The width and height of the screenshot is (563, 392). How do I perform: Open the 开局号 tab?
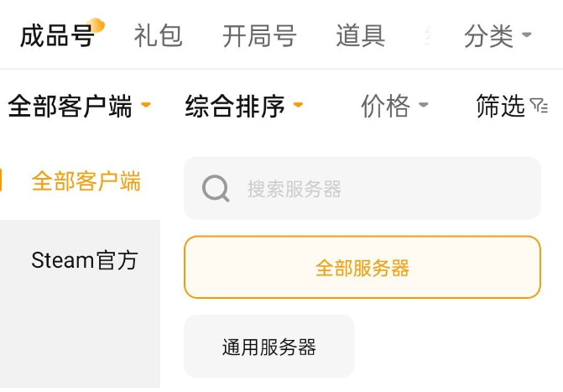coord(259,36)
